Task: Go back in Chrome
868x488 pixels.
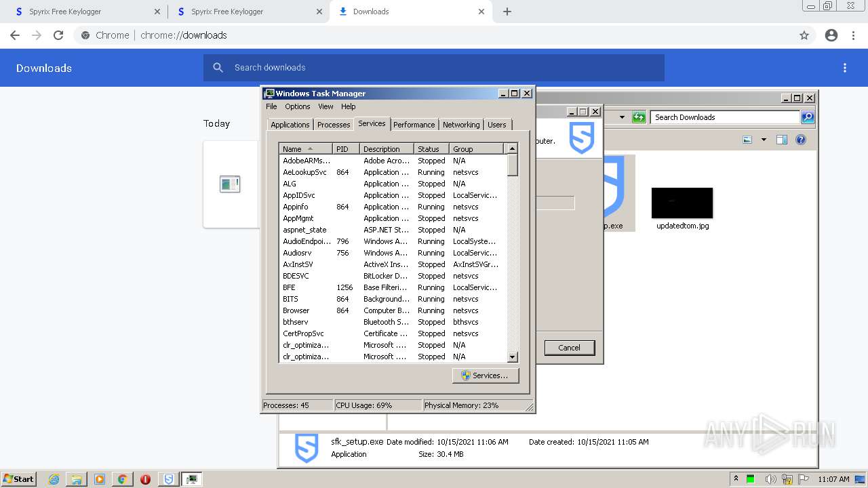Action: point(15,35)
